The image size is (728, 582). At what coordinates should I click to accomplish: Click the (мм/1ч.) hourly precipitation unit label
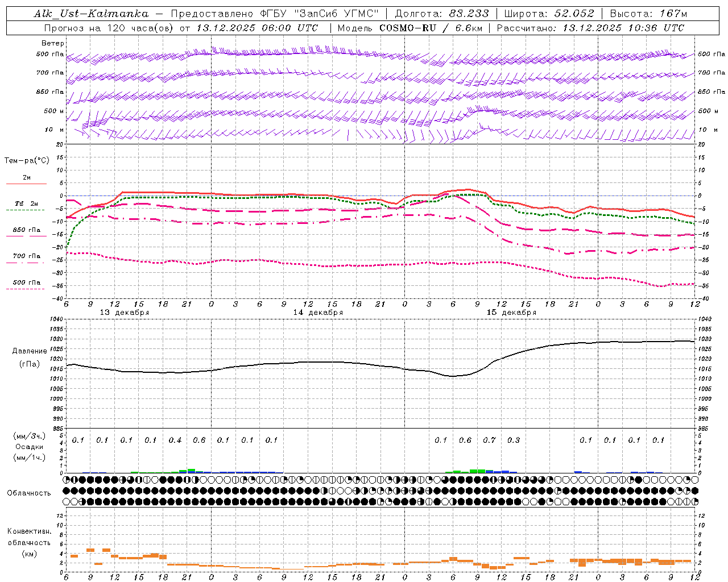tap(29, 458)
